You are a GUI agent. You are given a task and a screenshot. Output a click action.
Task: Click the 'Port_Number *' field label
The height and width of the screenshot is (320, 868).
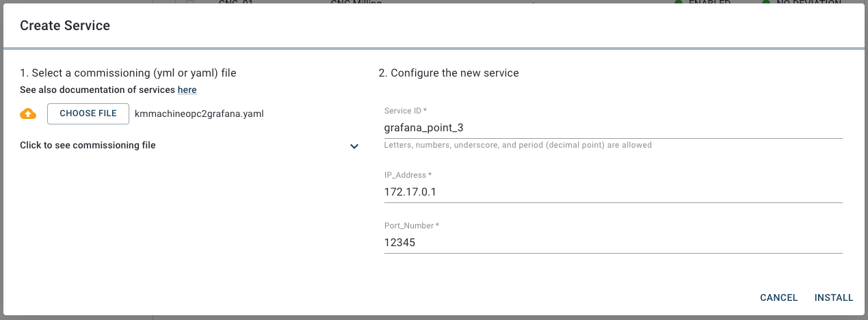pos(411,225)
